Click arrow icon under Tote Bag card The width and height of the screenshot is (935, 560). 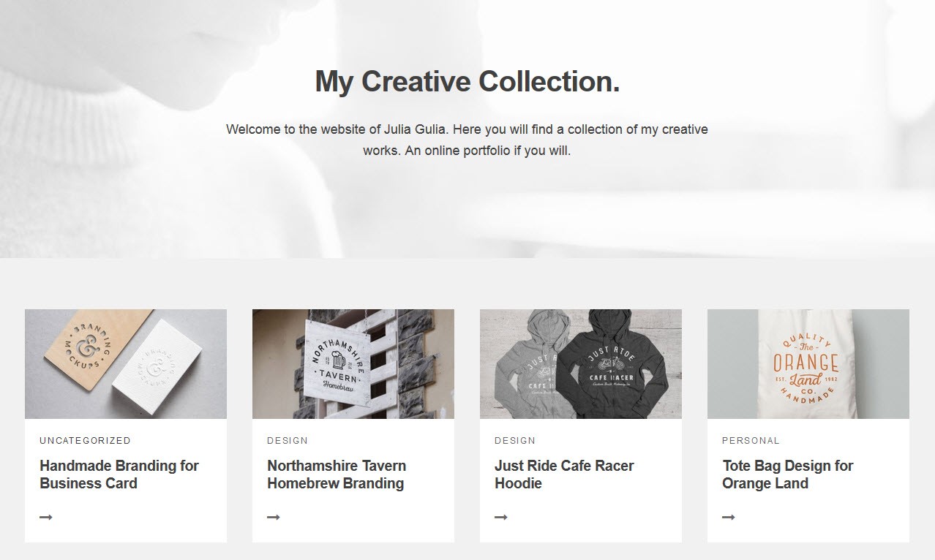tap(729, 517)
